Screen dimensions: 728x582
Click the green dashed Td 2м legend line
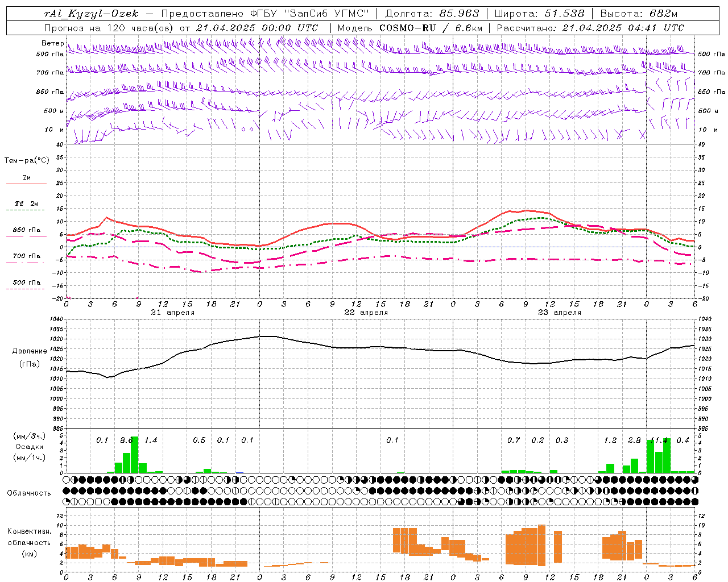pos(25,210)
